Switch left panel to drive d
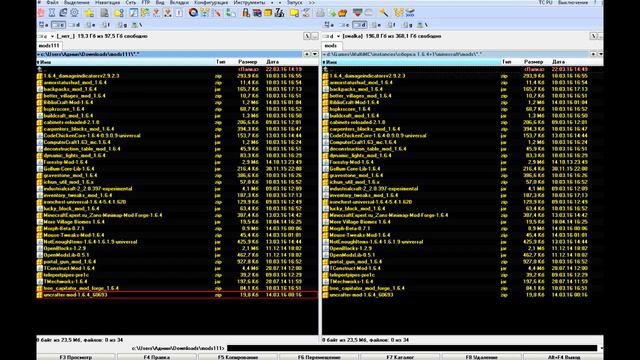 click(x=74, y=25)
